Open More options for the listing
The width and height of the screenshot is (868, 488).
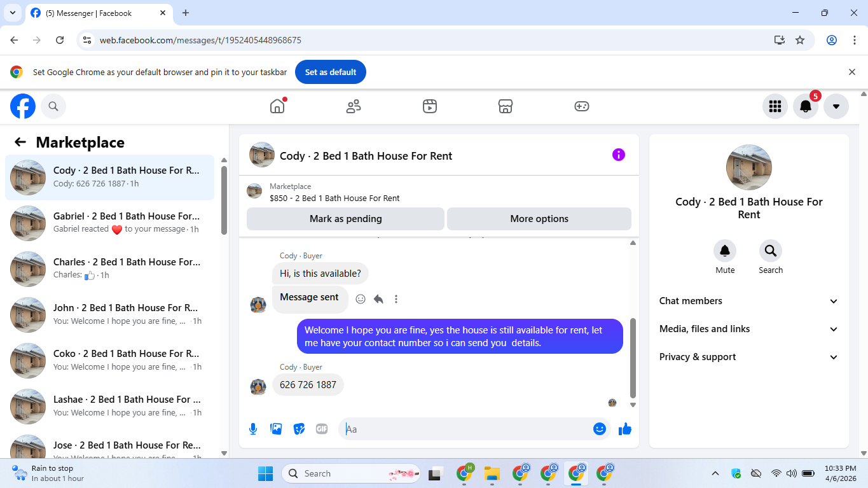click(x=539, y=219)
